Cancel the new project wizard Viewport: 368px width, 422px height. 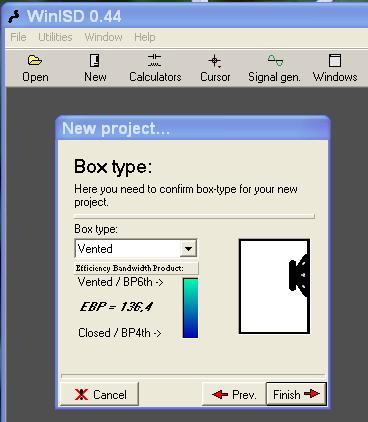coord(99,394)
